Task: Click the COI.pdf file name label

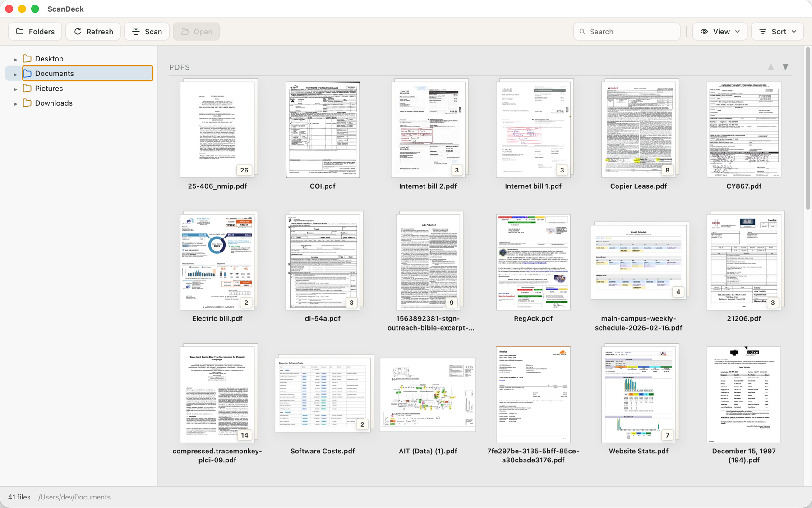Action: (x=323, y=186)
